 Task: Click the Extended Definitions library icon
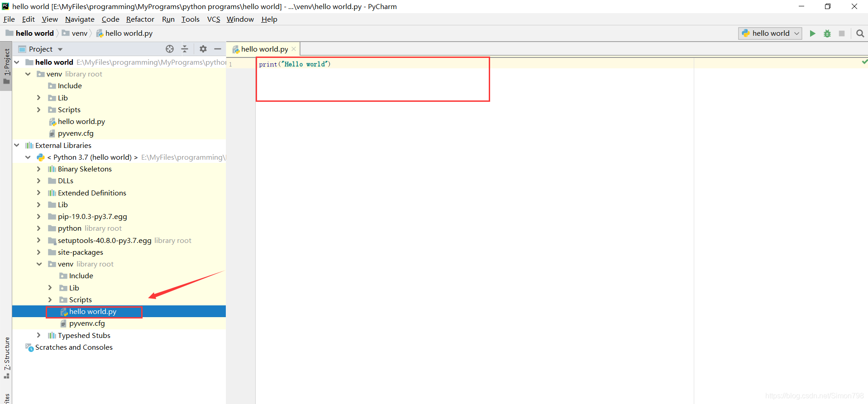click(52, 193)
